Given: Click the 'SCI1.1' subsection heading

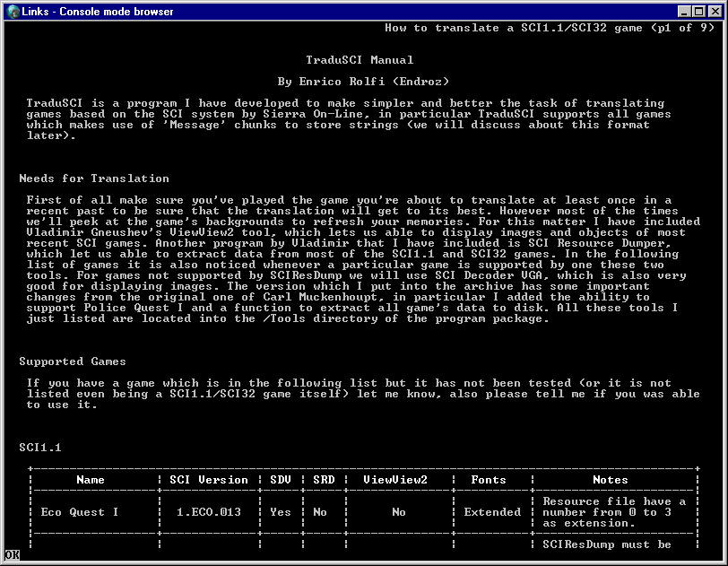Looking at the screenshot, I should (x=40, y=448).
